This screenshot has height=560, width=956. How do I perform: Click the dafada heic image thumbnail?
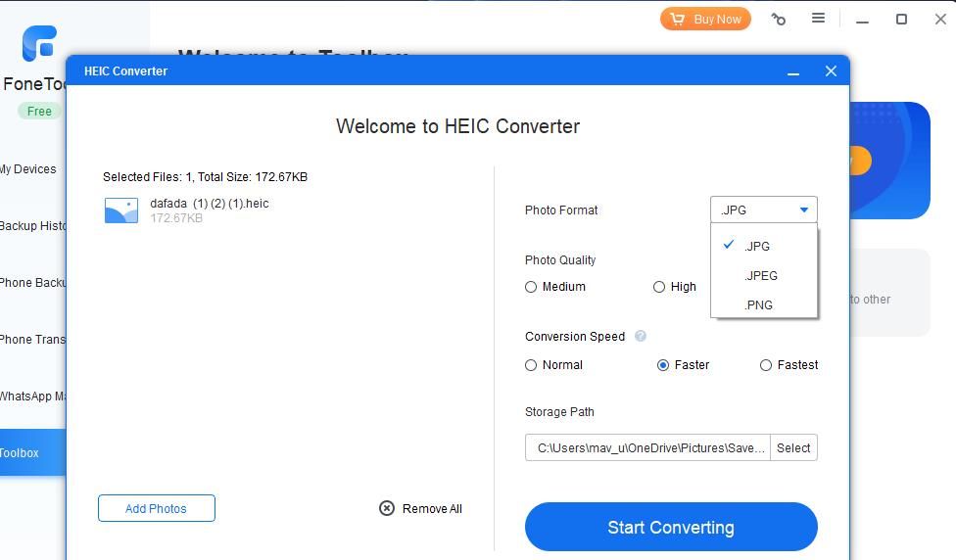120,210
